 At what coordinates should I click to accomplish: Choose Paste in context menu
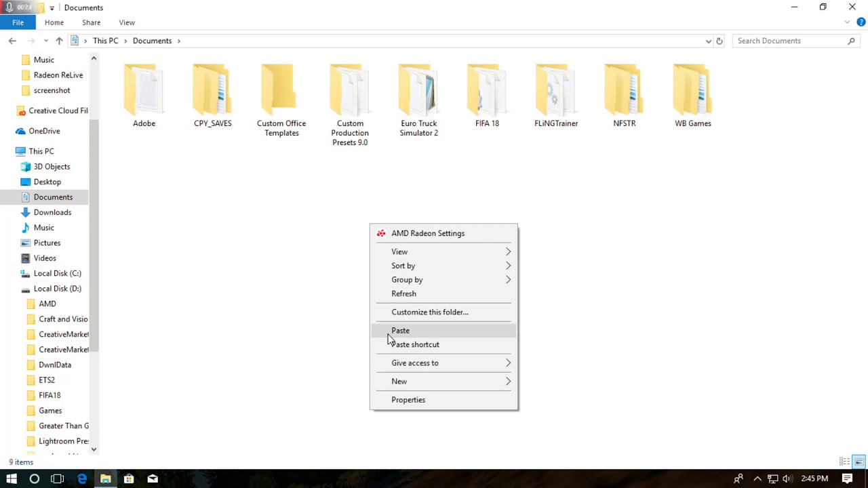point(443,330)
